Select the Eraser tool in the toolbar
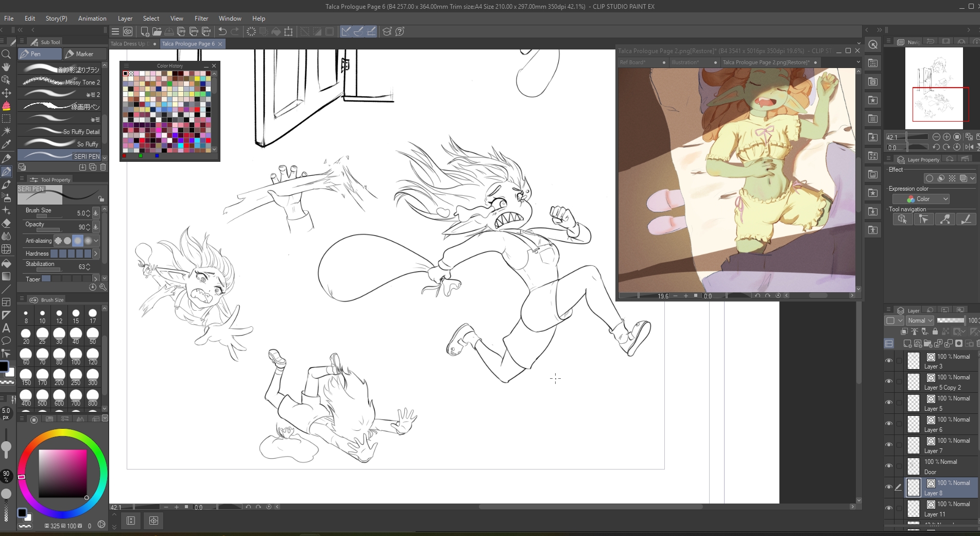The width and height of the screenshot is (980, 536). point(6,224)
